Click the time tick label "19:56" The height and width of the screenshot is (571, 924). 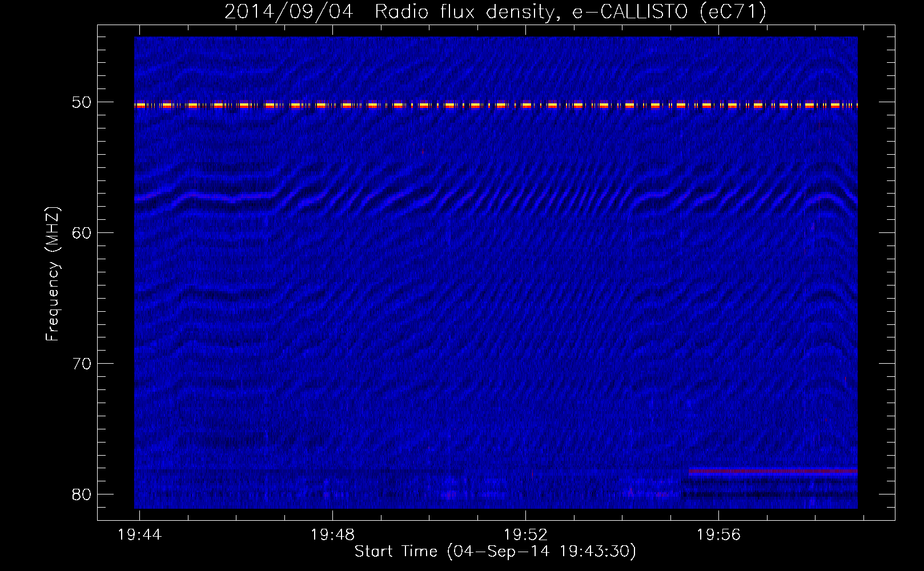(718, 535)
